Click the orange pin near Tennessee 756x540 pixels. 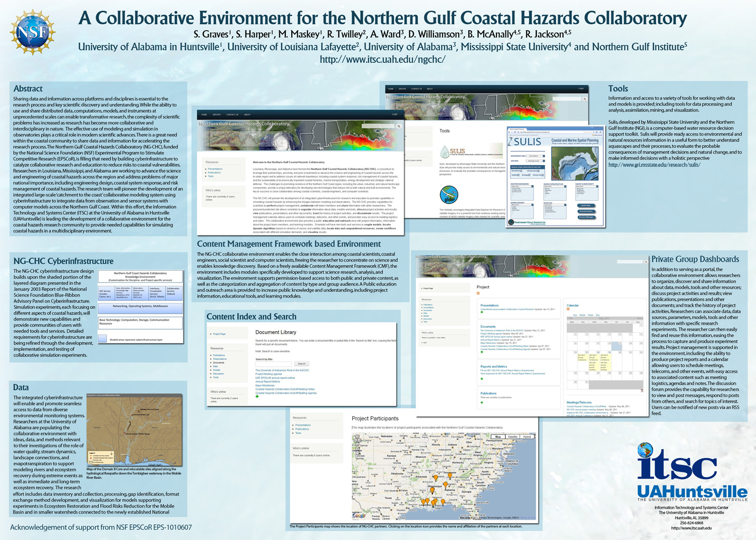click(x=450, y=475)
